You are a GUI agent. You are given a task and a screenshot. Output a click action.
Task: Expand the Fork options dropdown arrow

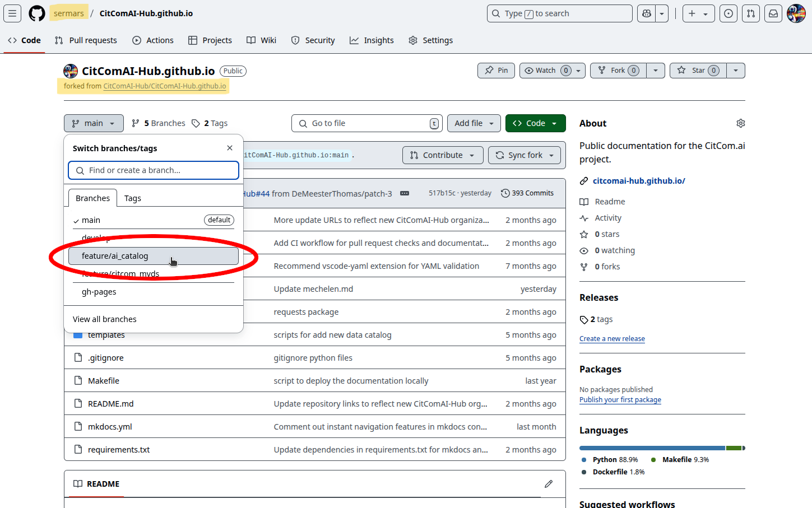pos(656,71)
